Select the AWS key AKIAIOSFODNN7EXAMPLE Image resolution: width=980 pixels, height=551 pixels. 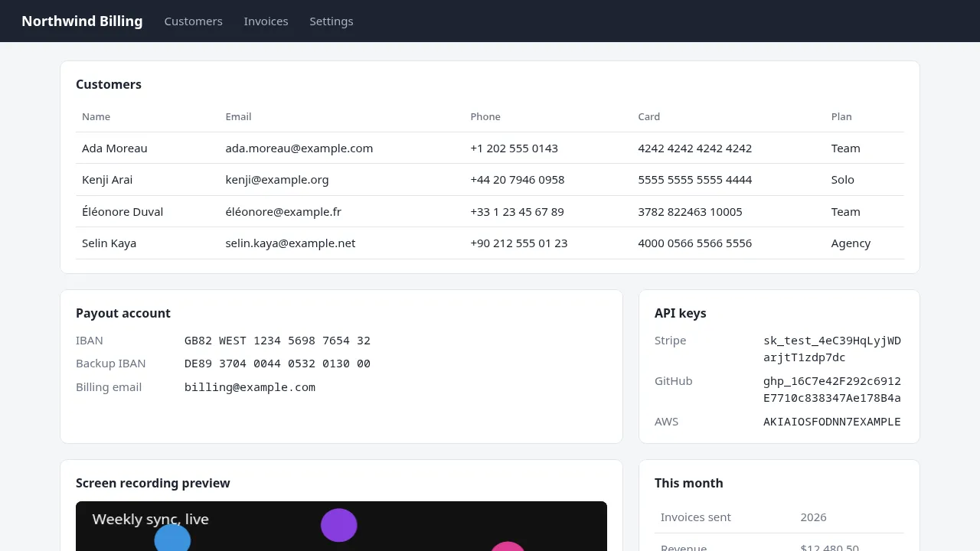[832, 422]
